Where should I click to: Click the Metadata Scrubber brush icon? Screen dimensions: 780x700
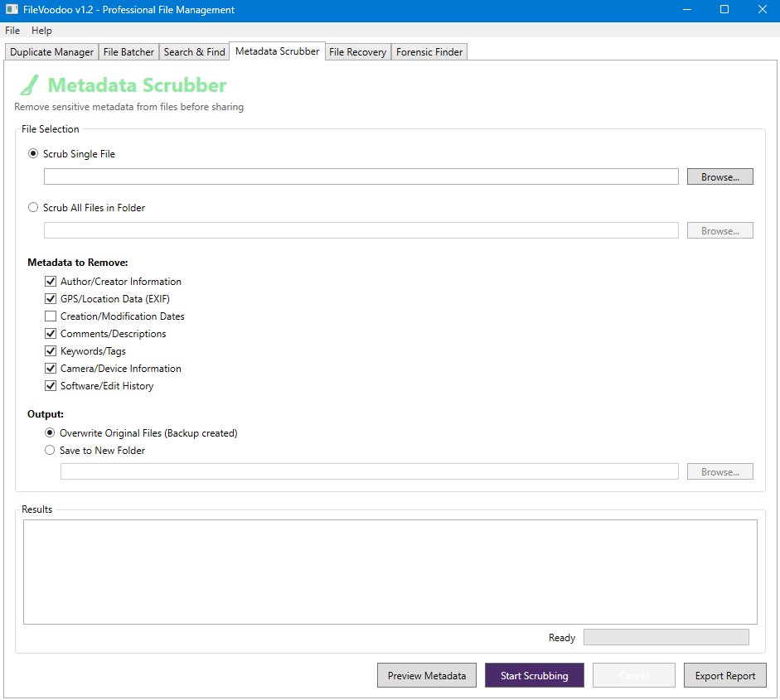pos(29,85)
